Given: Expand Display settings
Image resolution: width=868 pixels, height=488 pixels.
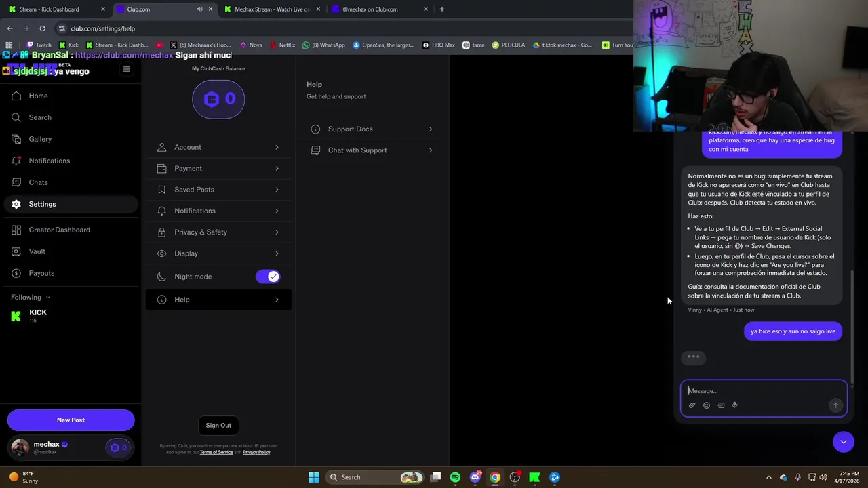Looking at the screenshot, I should click(218, 253).
